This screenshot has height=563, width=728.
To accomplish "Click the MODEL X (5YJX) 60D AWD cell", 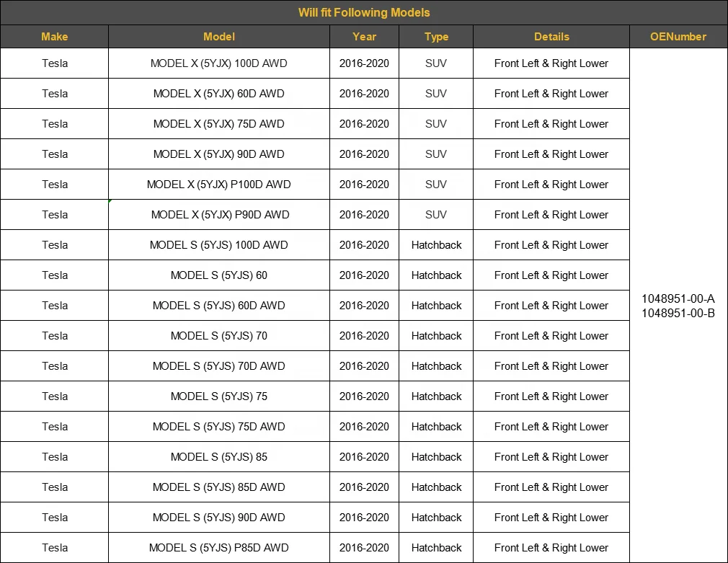I will click(219, 94).
